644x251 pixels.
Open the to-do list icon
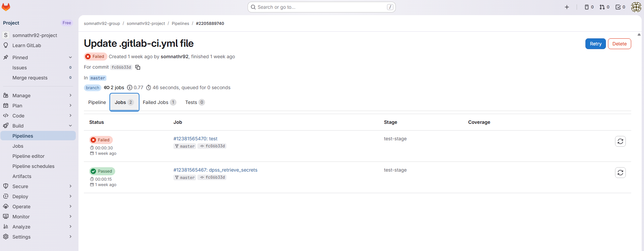point(620,7)
